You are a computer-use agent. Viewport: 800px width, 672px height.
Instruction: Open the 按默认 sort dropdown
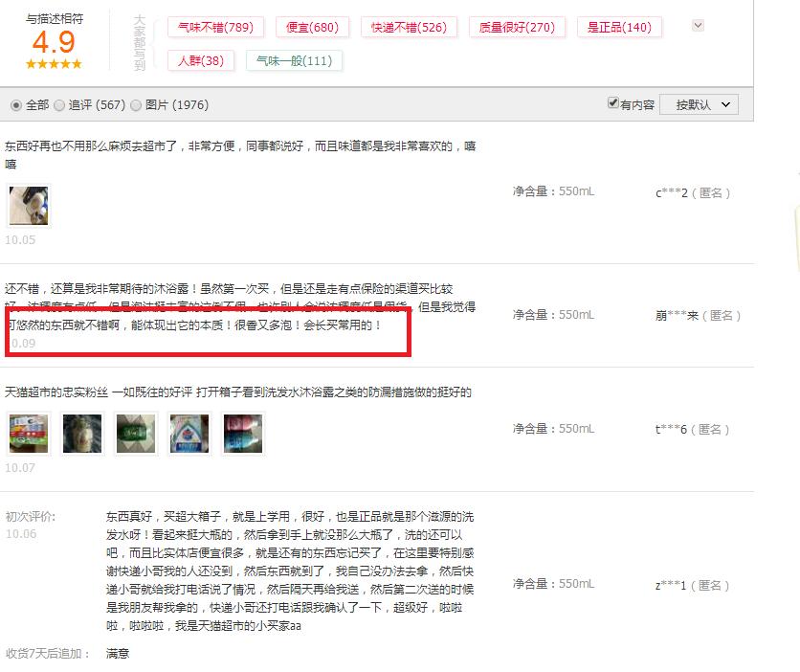(699, 104)
